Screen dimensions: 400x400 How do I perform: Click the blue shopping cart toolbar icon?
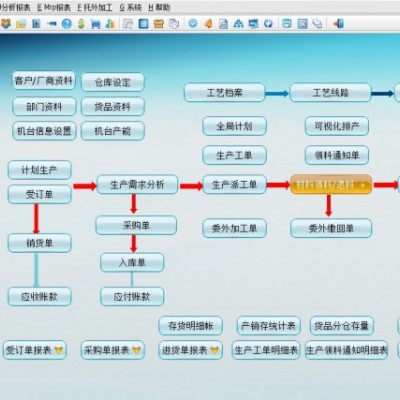click(x=96, y=24)
